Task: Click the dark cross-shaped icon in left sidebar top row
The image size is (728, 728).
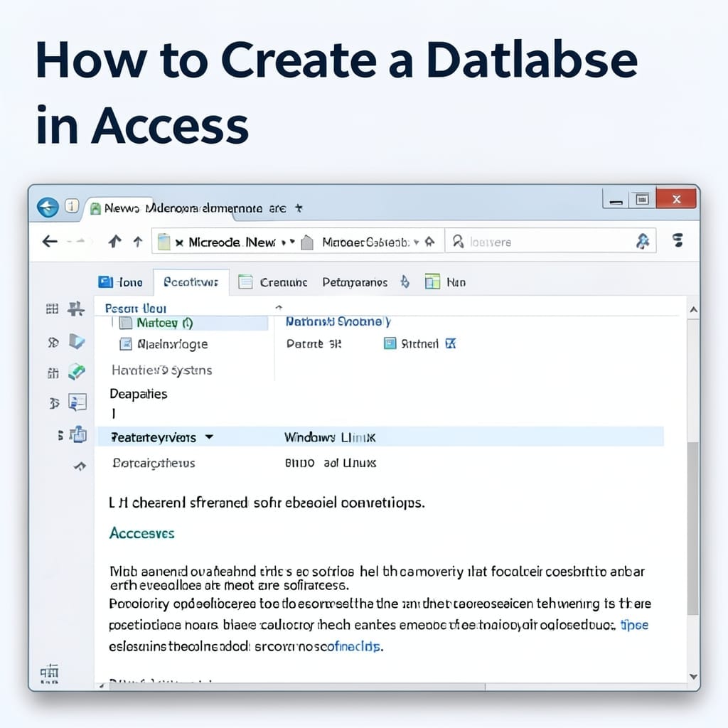Action: point(75,309)
